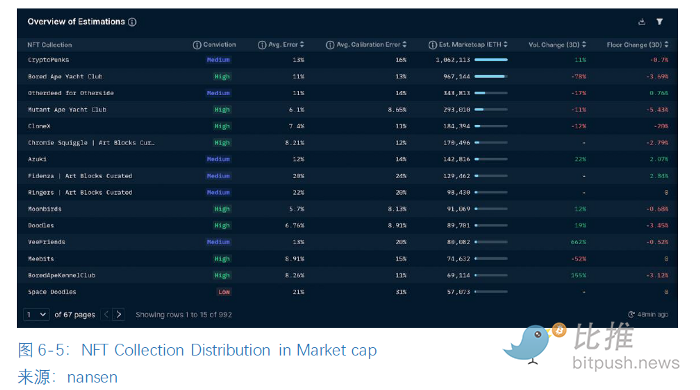Click the Low conviction badge for Space Doodles
The width and height of the screenshot is (700, 390).
click(x=224, y=292)
